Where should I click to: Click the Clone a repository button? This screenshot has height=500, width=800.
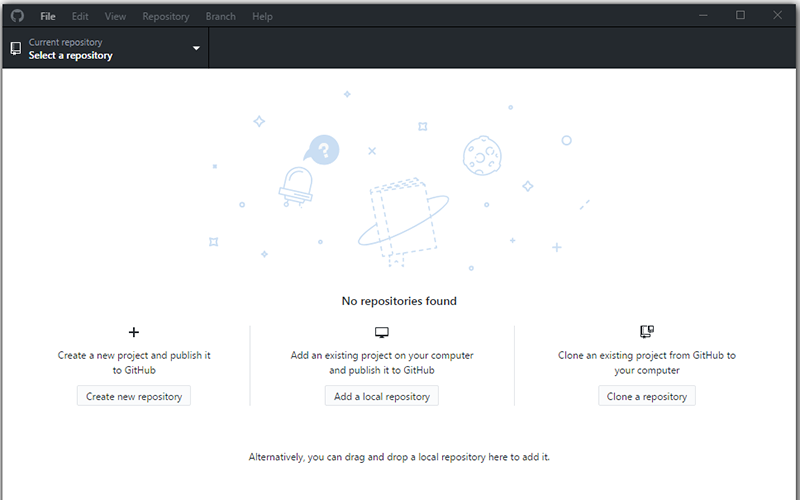click(647, 396)
